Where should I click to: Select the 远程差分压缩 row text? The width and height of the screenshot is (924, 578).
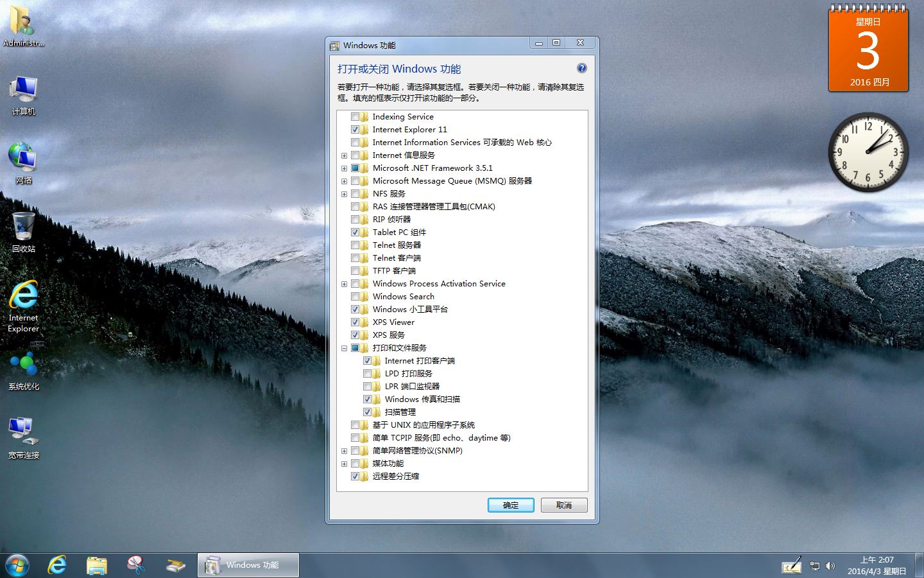[396, 476]
